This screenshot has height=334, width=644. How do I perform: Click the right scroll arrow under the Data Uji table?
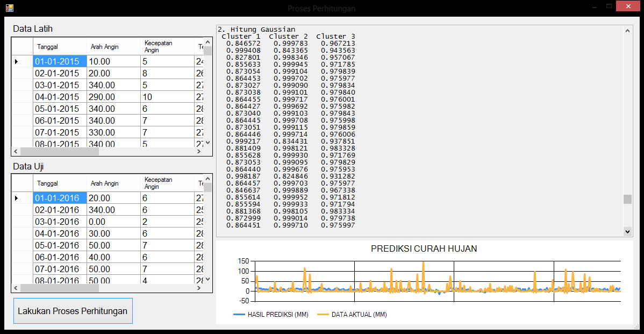click(199, 288)
